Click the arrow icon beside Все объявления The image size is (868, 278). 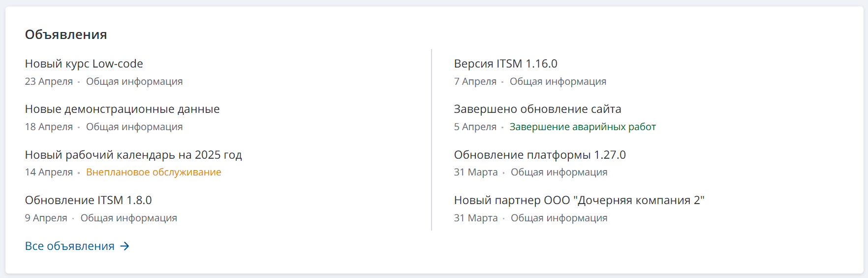125,246
